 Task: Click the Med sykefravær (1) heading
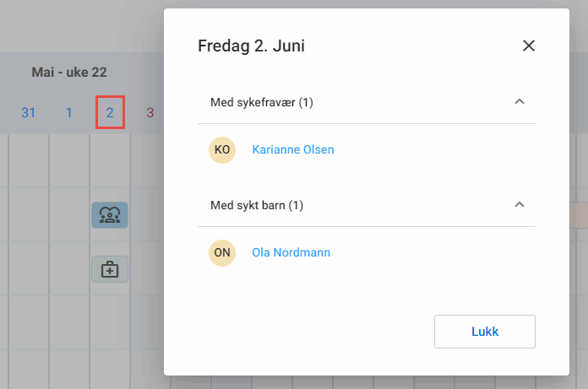tap(262, 103)
